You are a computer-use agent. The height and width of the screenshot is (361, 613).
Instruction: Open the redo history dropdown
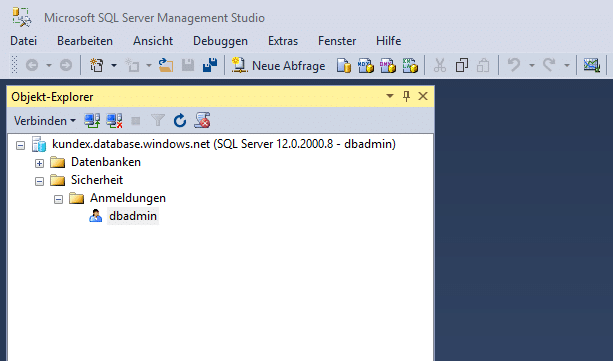point(566,65)
